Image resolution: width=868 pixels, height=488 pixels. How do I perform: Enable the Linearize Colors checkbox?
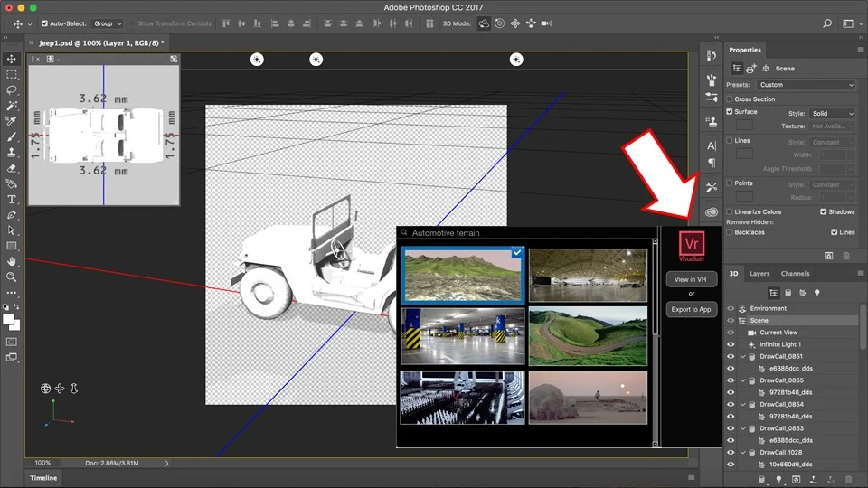(730, 211)
